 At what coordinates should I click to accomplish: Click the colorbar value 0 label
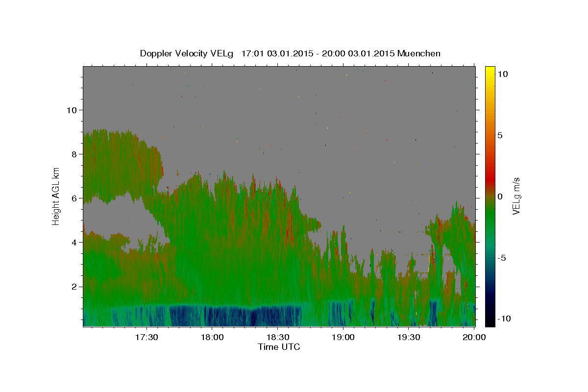(x=501, y=196)
